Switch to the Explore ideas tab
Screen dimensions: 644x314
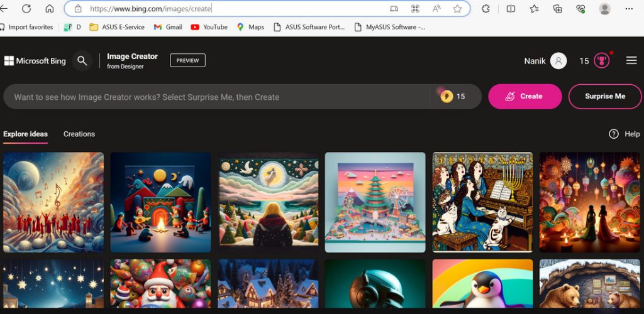click(x=25, y=134)
